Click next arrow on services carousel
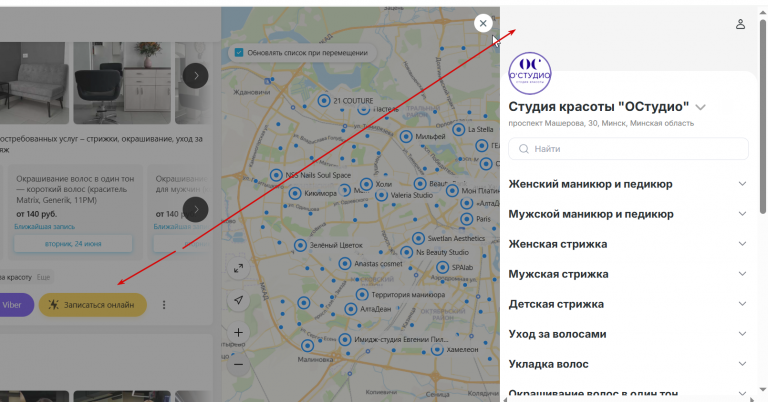The width and height of the screenshot is (768, 402). tap(195, 210)
